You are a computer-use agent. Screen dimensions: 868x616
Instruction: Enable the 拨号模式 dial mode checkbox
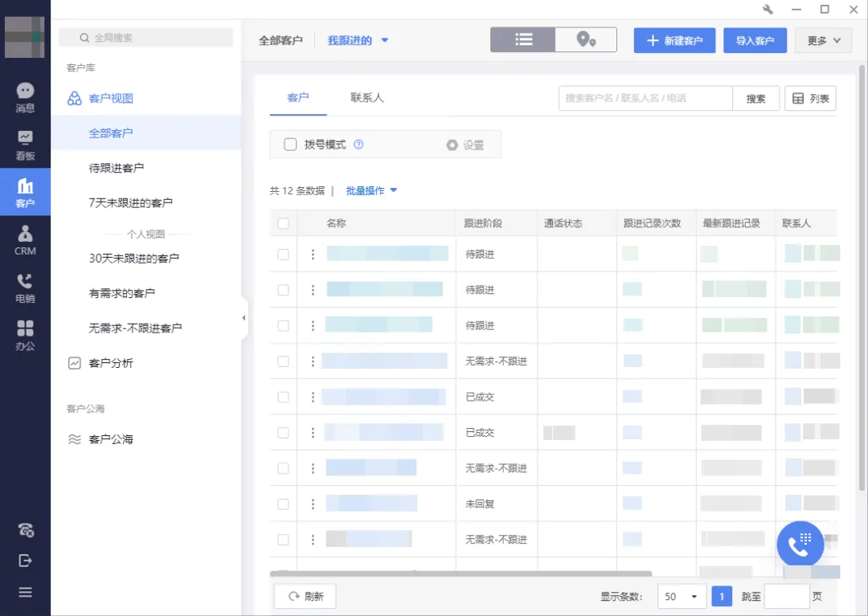point(292,145)
